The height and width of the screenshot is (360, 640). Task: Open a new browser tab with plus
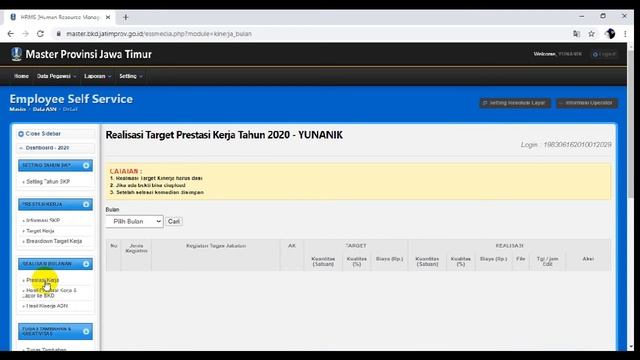pos(126,17)
